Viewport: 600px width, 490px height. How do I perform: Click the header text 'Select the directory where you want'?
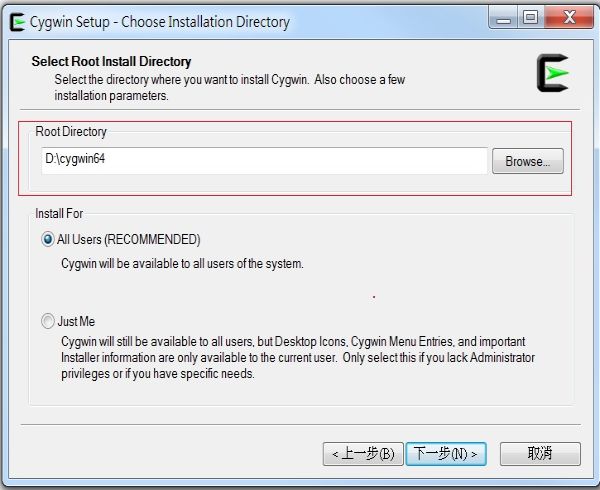tap(230, 87)
